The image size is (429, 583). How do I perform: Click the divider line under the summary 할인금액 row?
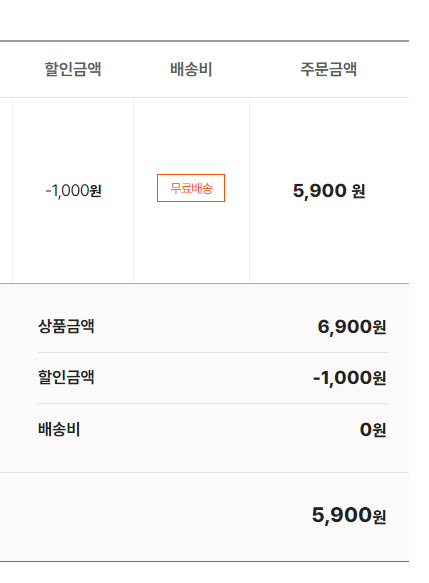pos(212,403)
